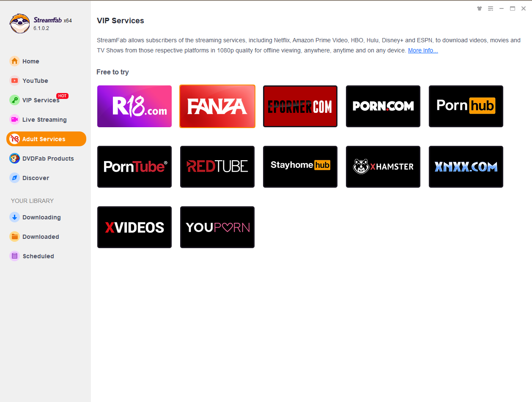Maximize the StreamFab window

pyautogui.click(x=513, y=8)
